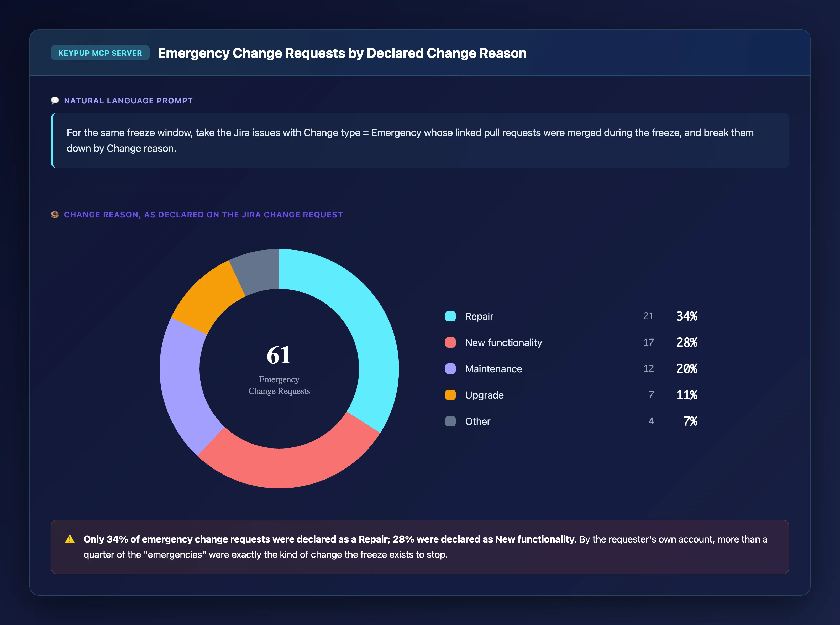
Task: Click the New functionality count 17
Action: [x=649, y=342]
